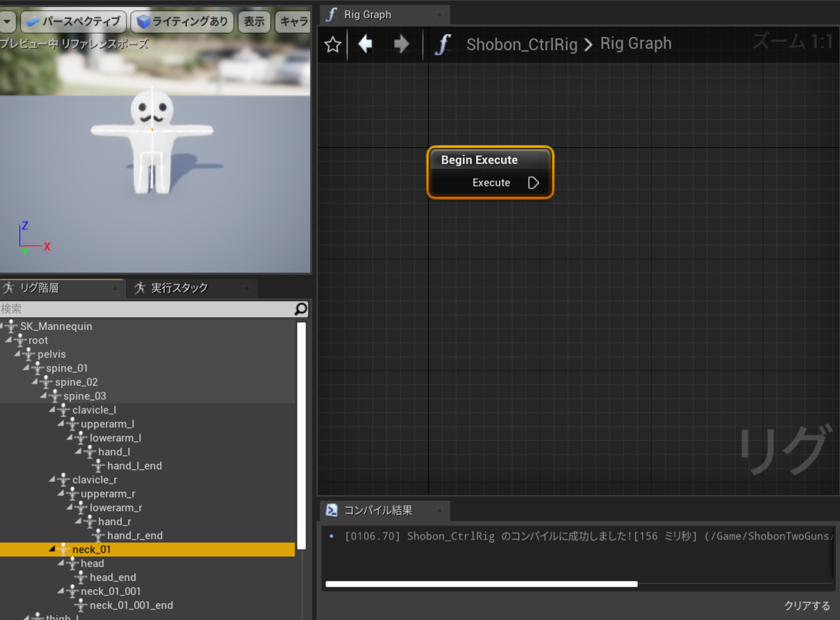Close the Rig Graph tab
Image resolution: width=840 pixels, height=620 pixels.
coord(439,14)
